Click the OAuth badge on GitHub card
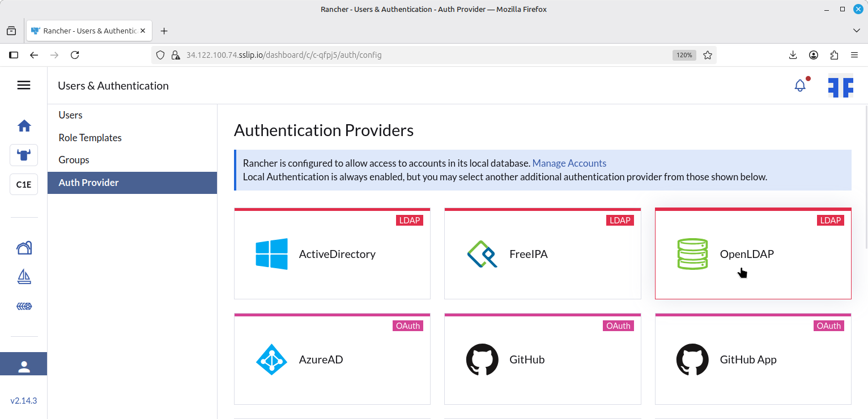Image resolution: width=868 pixels, height=419 pixels. coord(618,325)
